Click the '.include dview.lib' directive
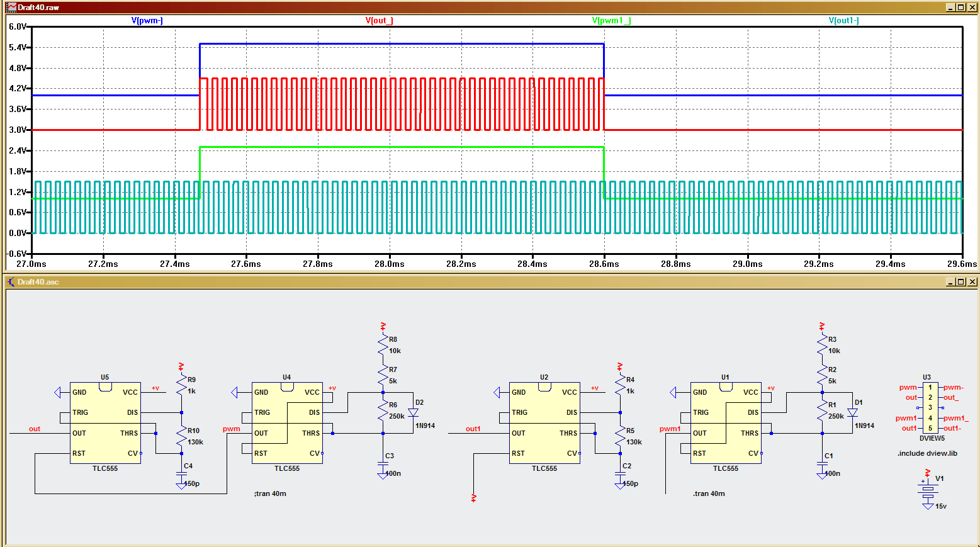 tap(927, 453)
